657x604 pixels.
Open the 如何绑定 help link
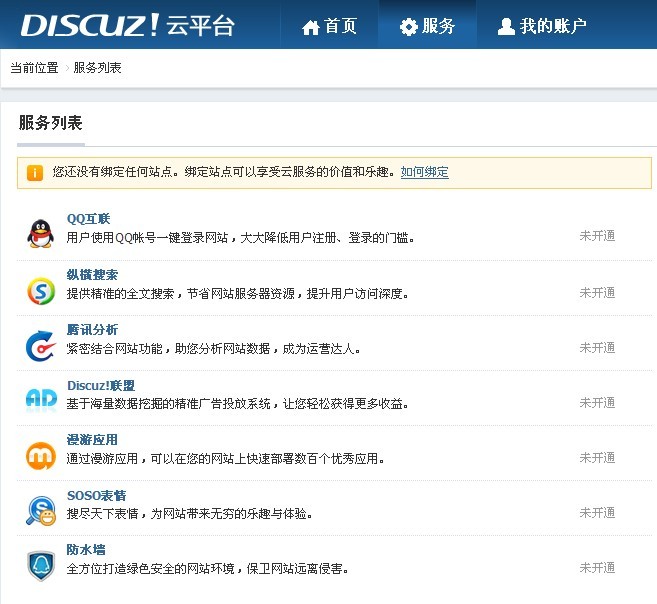tap(424, 172)
